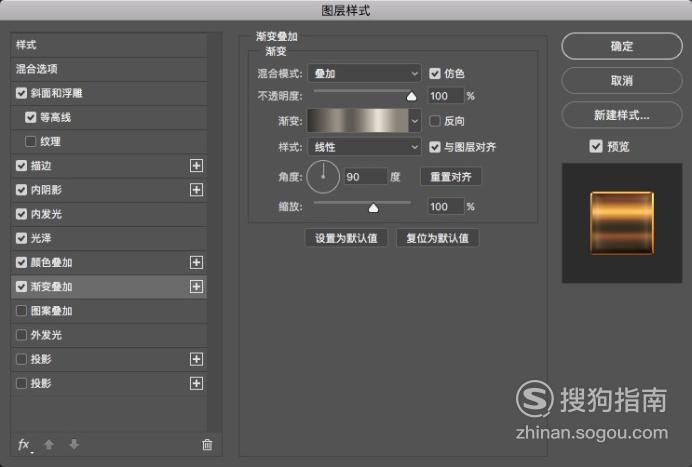Add another 渐变叠加 effect with plus icon
This screenshot has width=692, height=467.
pyautogui.click(x=196, y=286)
